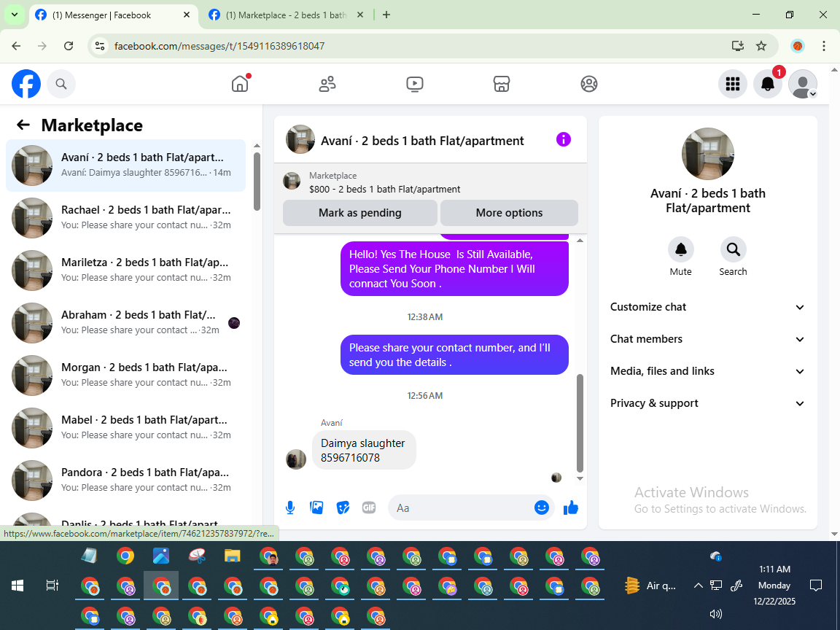
Task: Open the tab search dropdown arrow
Action: point(15,15)
